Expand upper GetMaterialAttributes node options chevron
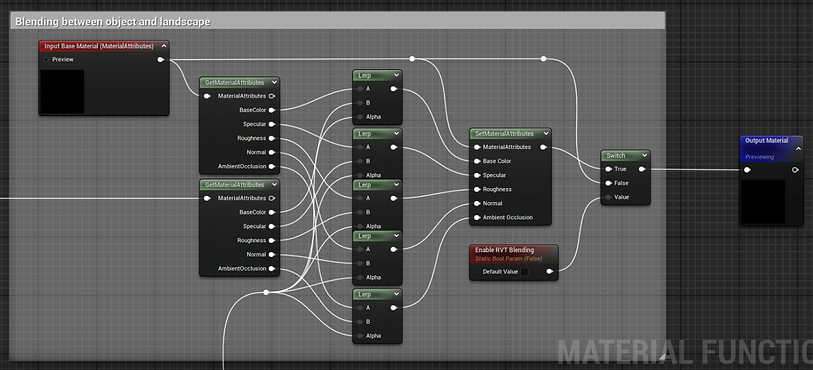 click(x=274, y=82)
